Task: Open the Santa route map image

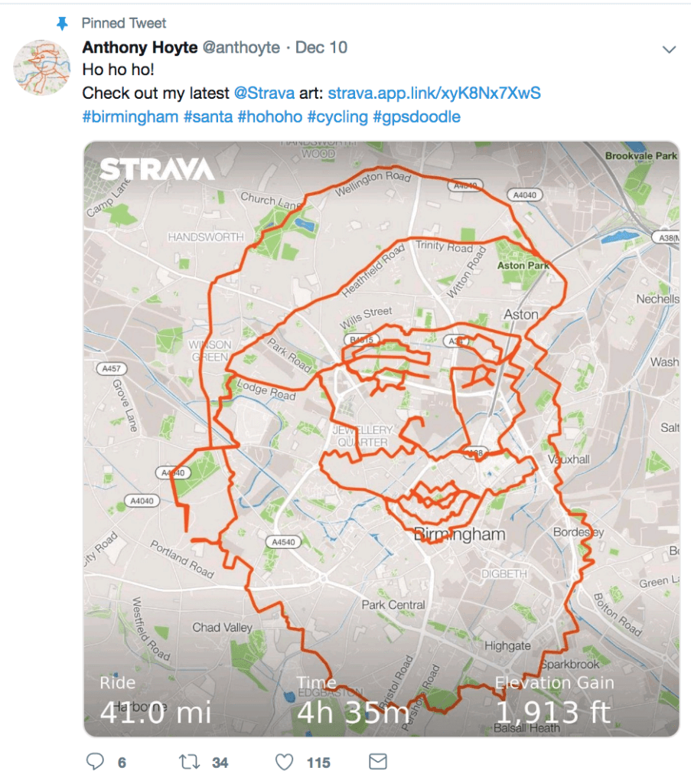Action: [x=381, y=439]
